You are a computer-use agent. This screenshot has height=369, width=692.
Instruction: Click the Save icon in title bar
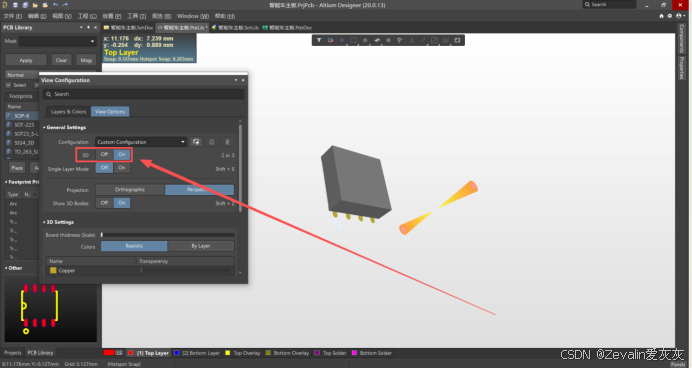tap(15, 5)
